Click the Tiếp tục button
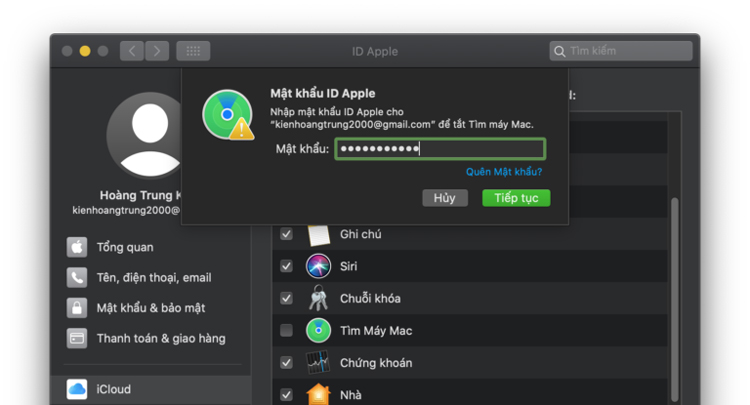Viewport: 750px width, 405px height. 516,198
